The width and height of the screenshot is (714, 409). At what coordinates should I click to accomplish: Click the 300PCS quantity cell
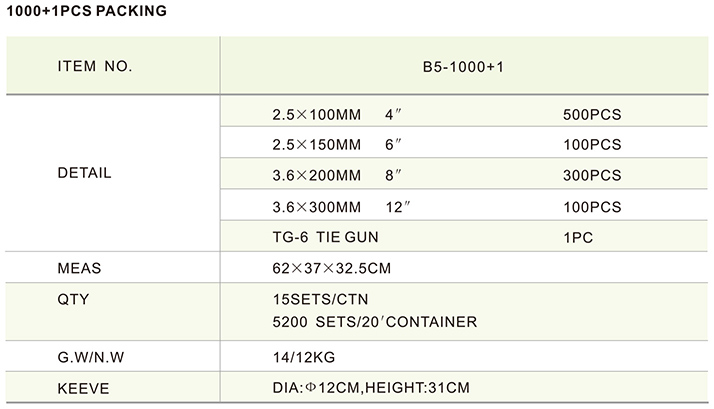point(592,176)
